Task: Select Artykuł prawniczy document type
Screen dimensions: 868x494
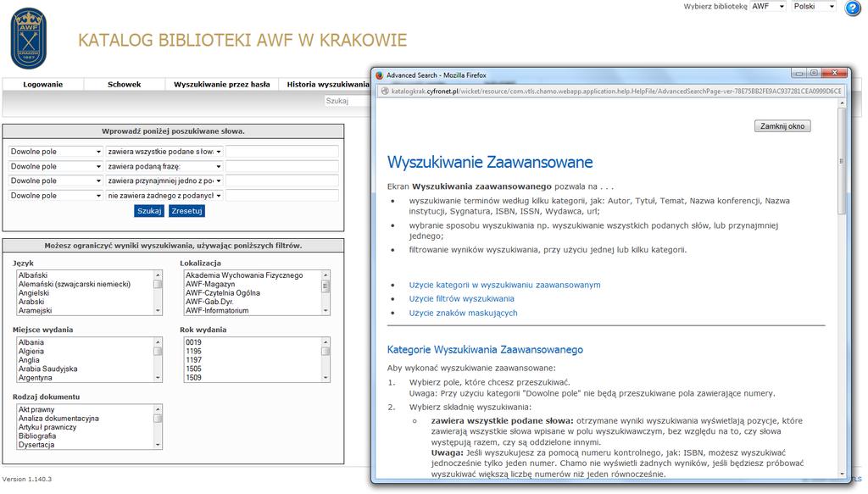Action: (x=47, y=428)
